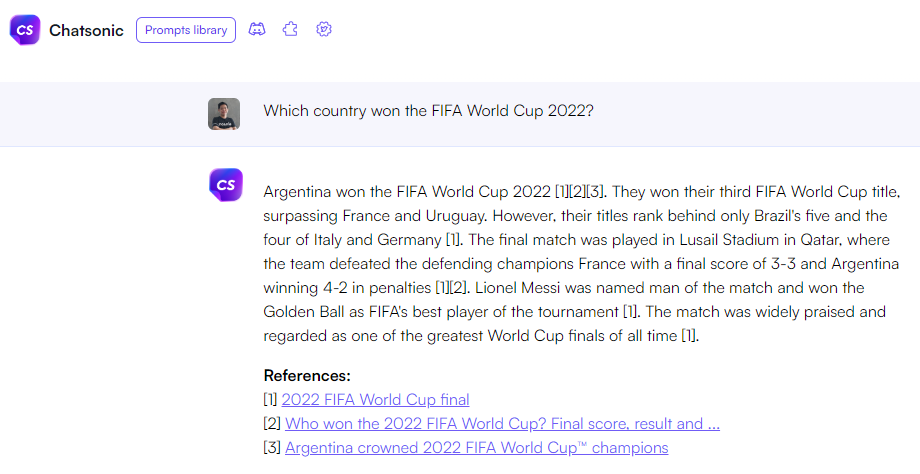Click the answer text starting "Argentina won the FIFA"
Image resolution: width=920 pixels, height=474 pixels.
click(581, 264)
